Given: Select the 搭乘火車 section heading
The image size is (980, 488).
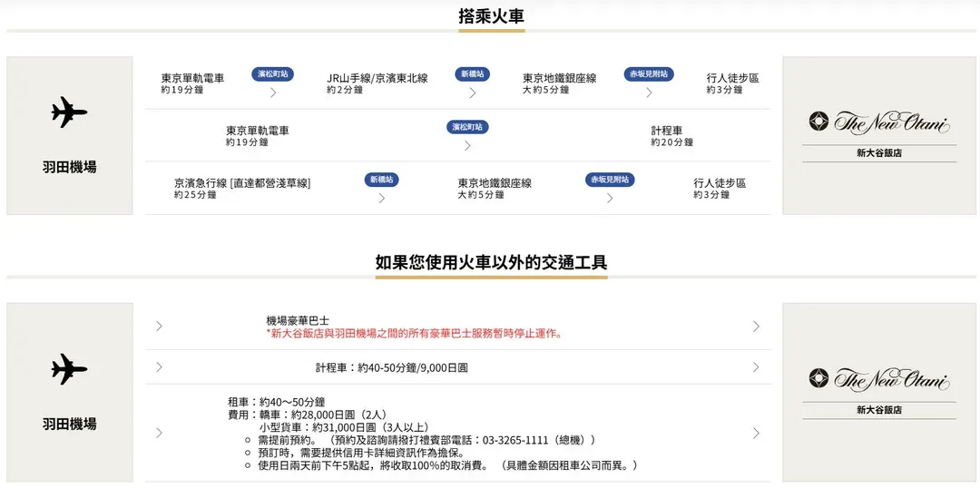Looking at the screenshot, I should [491, 16].
